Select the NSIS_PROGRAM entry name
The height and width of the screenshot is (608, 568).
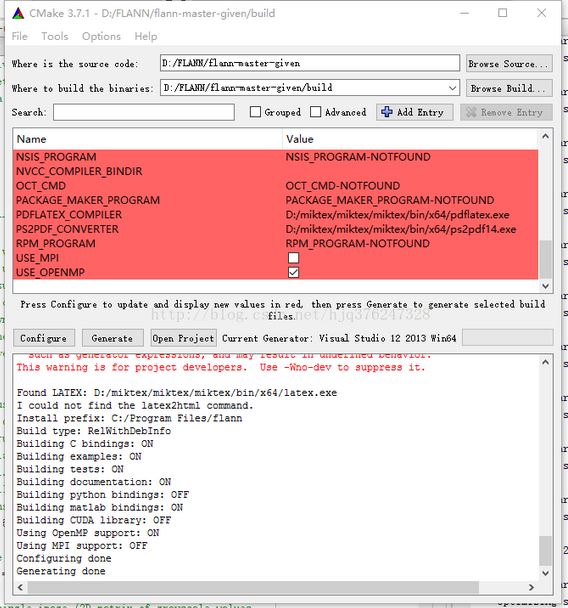[56, 157]
